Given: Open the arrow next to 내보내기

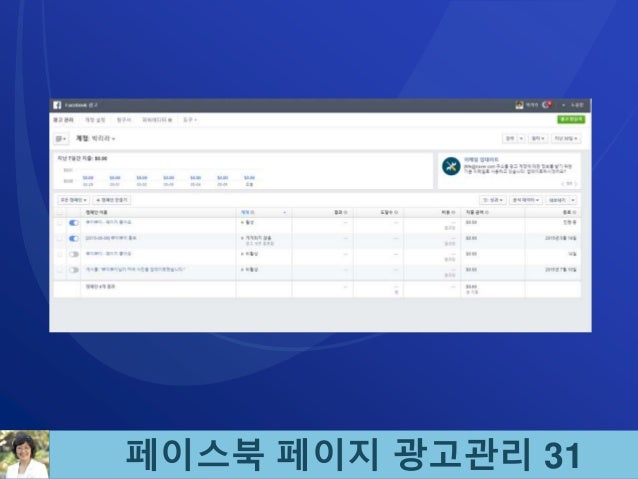Looking at the screenshot, I should point(573,200).
